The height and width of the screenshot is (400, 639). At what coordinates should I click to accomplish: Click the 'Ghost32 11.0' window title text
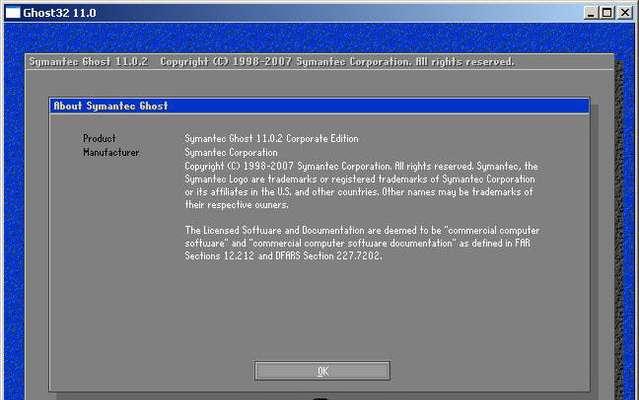[x=59, y=13]
